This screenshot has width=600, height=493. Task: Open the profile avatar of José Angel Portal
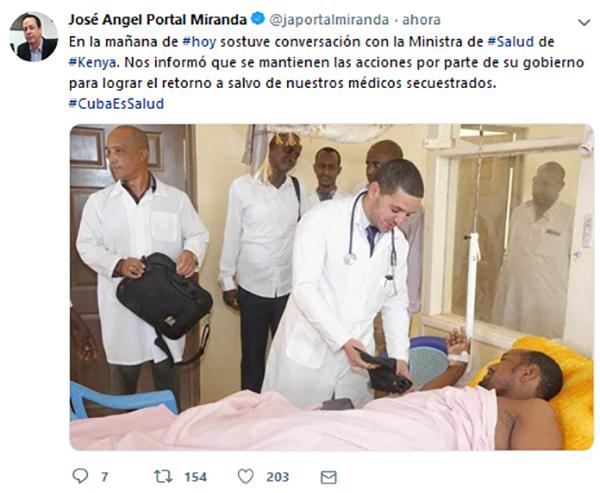tap(34, 37)
